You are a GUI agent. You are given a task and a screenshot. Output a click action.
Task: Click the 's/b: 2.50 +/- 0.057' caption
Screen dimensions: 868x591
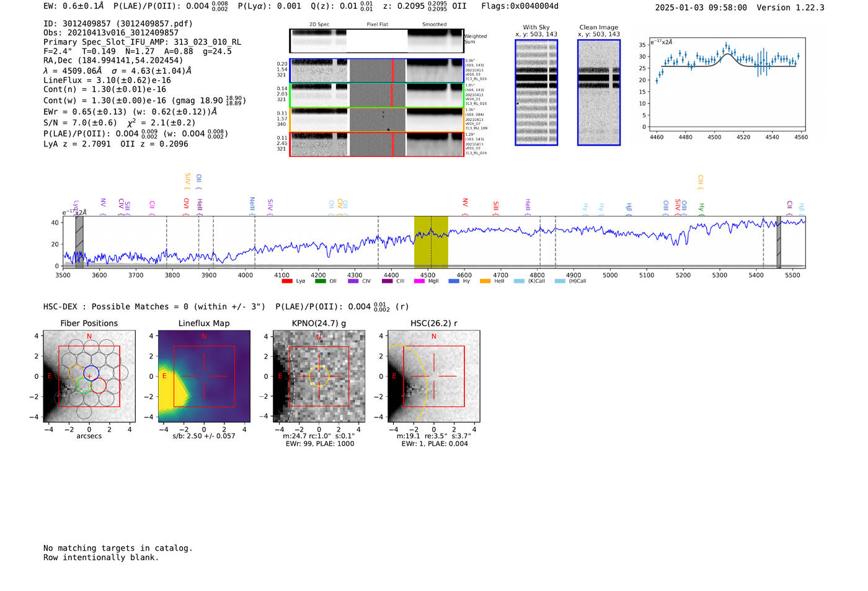tap(204, 436)
